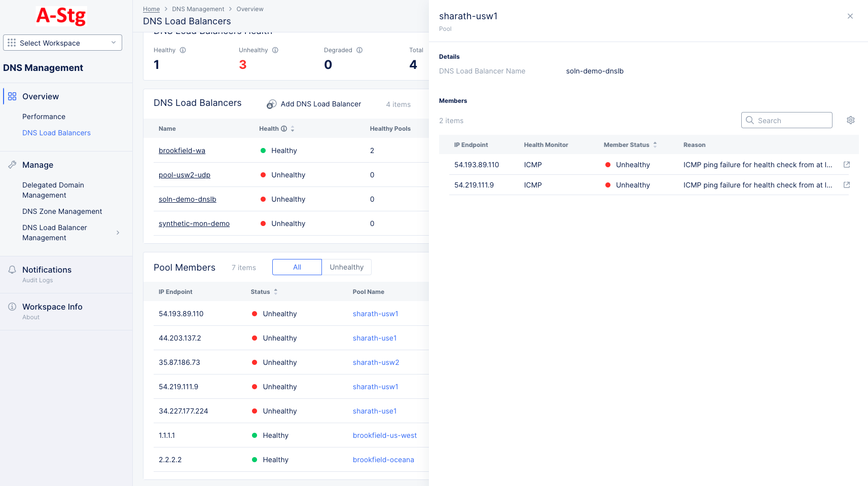Image resolution: width=868 pixels, height=486 pixels.
Task: Select the All filter in Pool Members
Action: point(297,267)
